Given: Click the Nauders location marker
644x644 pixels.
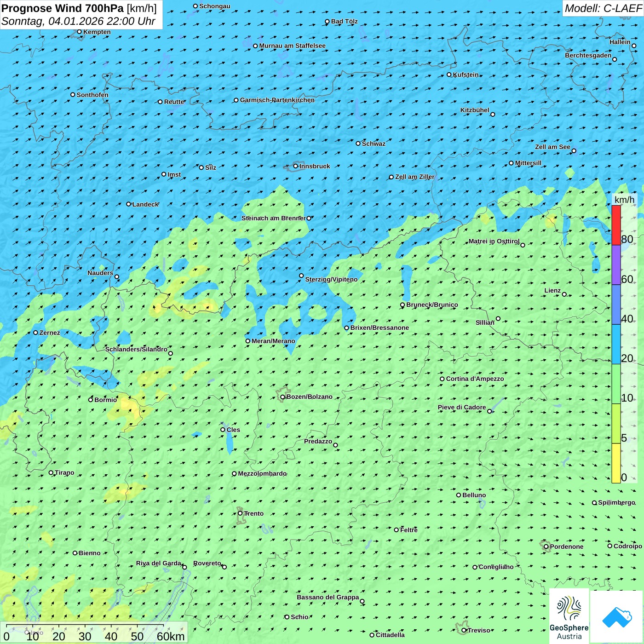Looking at the screenshot, I should [x=117, y=277].
